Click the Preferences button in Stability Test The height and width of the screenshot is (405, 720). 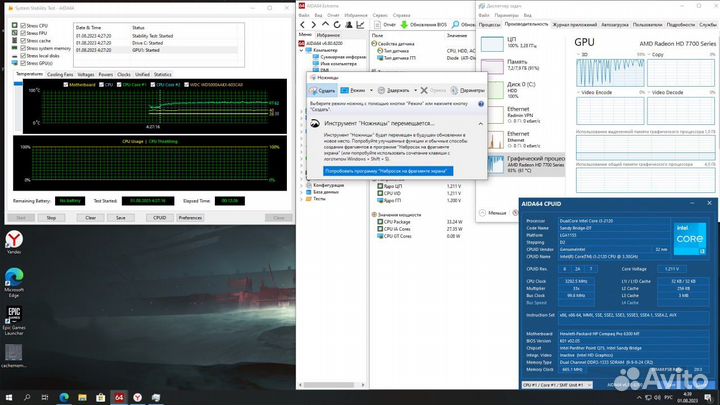pyautogui.click(x=190, y=218)
